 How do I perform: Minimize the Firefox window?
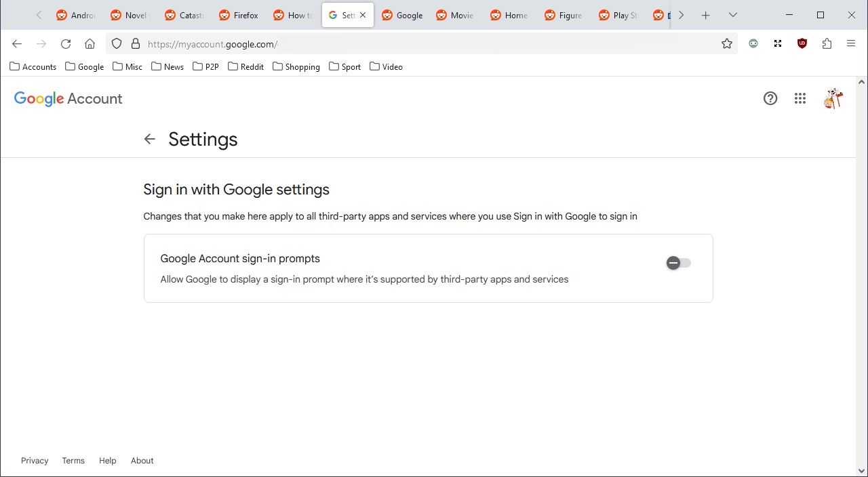point(789,15)
